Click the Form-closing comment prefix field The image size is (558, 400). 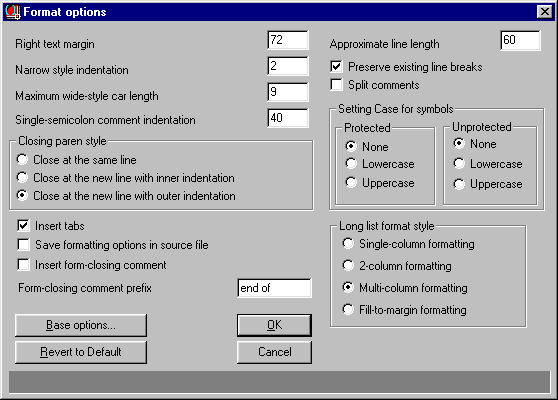click(x=274, y=288)
